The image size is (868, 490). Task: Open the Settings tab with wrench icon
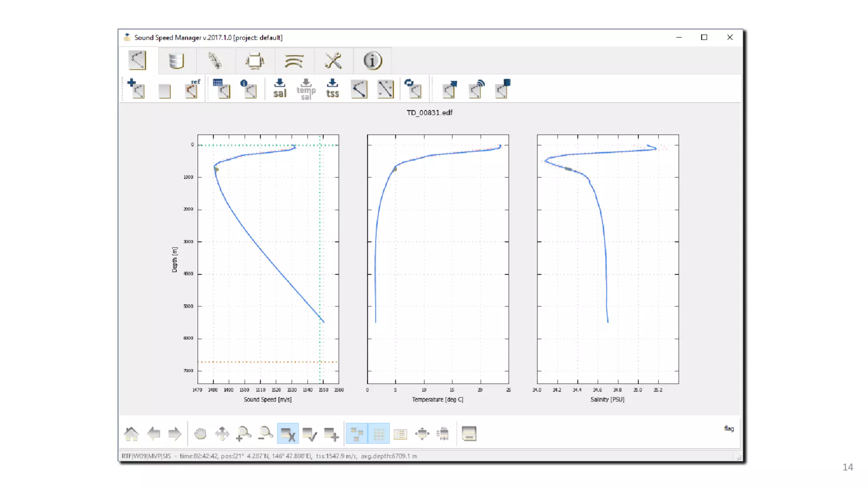[x=333, y=61]
